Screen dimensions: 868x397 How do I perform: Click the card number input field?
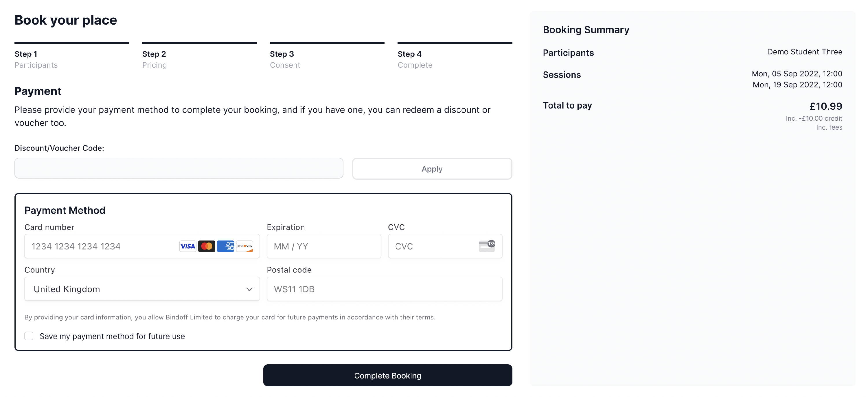[141, 246]
